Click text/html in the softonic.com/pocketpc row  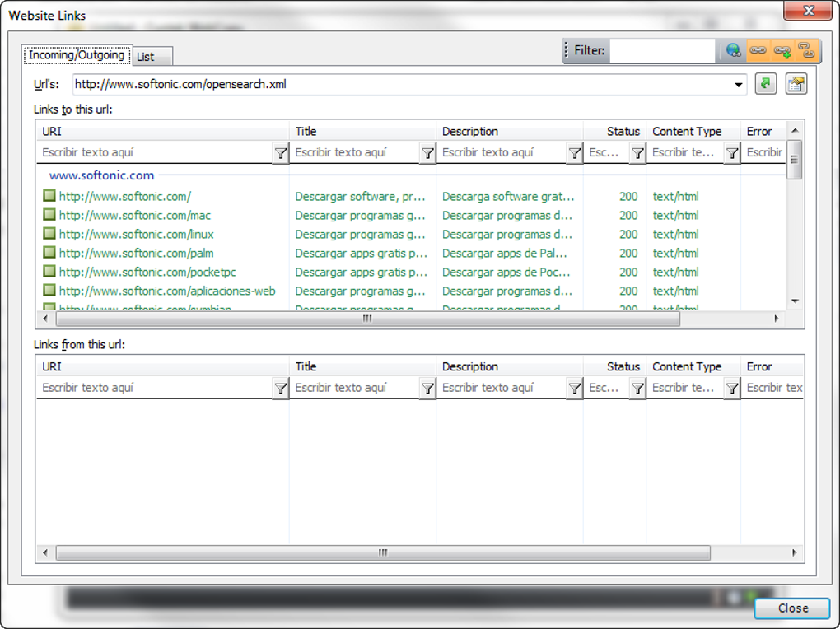pos(675,273)
